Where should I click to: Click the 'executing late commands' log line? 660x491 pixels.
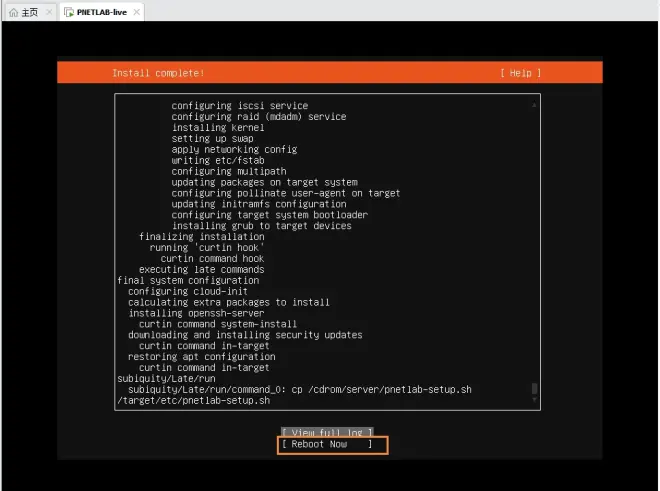[202, 270]
